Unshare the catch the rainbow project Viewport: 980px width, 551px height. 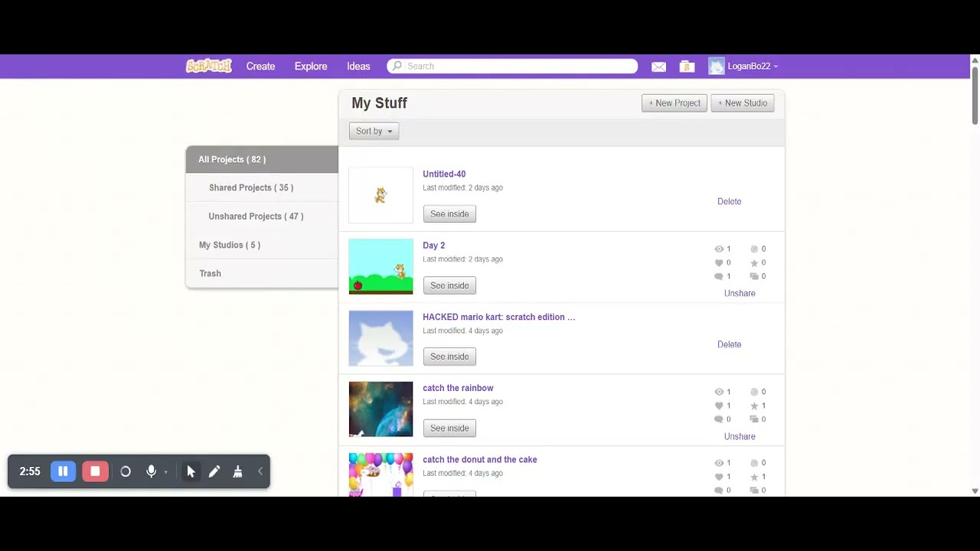pos(740,436)
